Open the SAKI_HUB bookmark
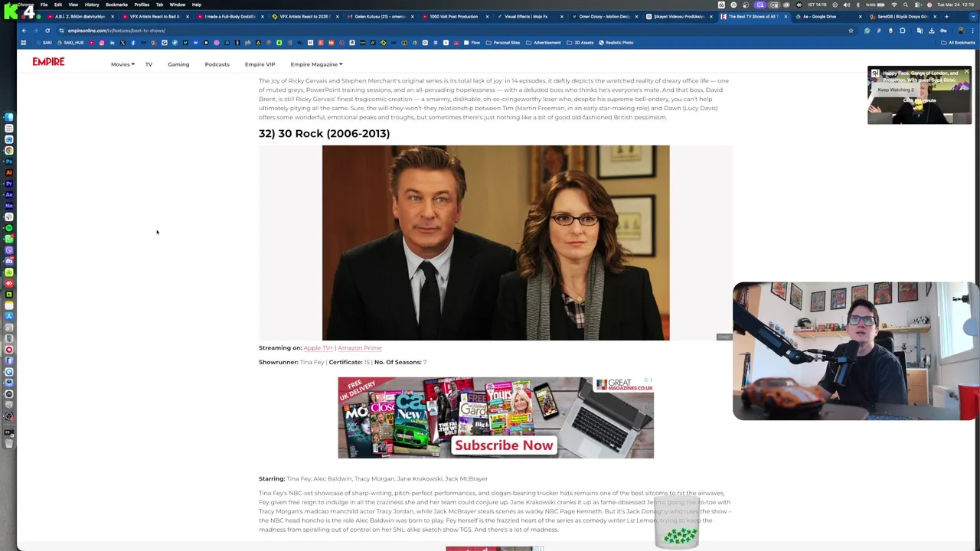 (69, 43)
